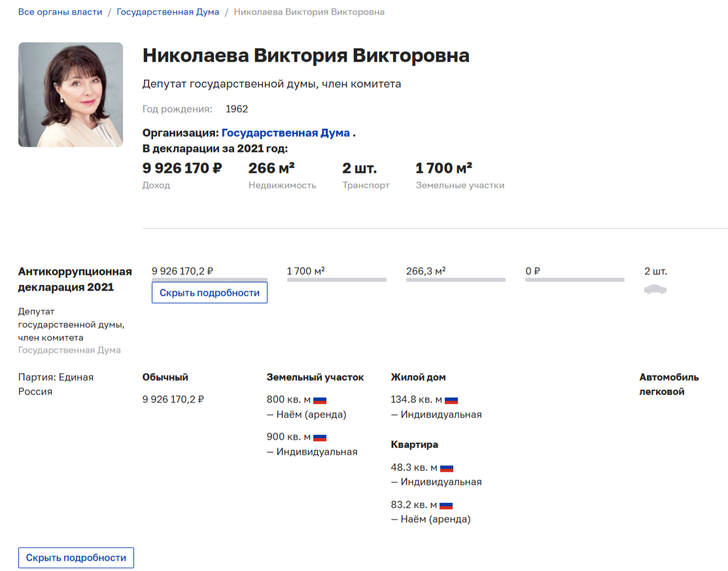The height and width of the screenshot is (571, 728).
Task: Click the land summary "1 700 м²" in the header
Action: pyautogui.click(x=444, y=168)
